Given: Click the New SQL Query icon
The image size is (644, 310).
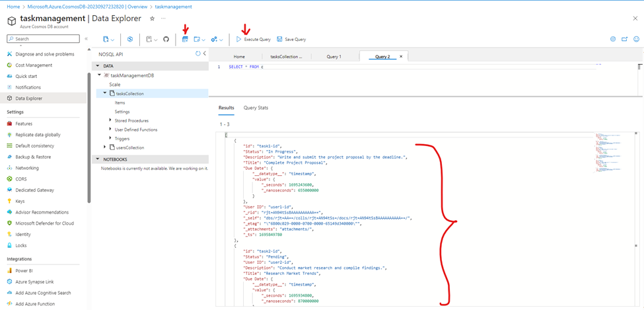Looking at the screenshot, I should click(185, 39).
